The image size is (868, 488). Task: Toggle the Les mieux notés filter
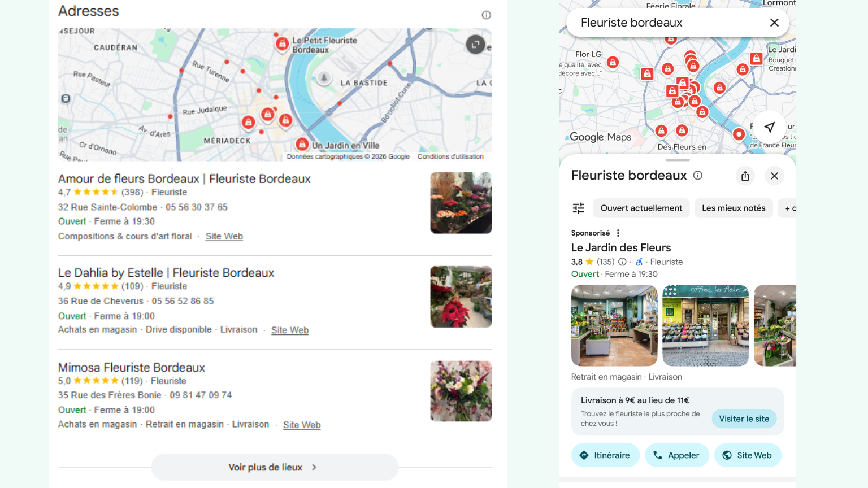734,208
